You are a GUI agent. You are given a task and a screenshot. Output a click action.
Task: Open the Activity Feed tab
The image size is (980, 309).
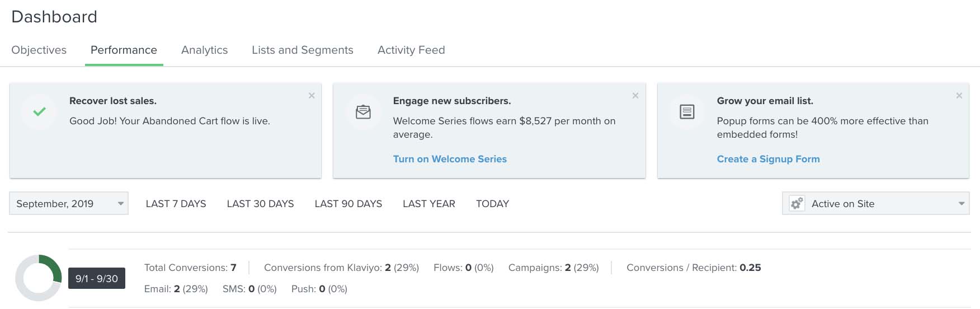pos(411,50)
